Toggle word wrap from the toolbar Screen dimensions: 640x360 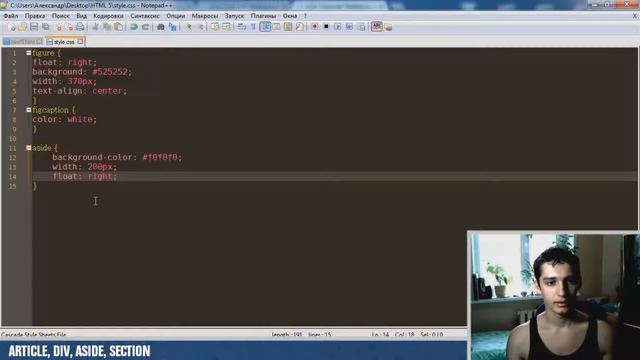pos(241,27)
